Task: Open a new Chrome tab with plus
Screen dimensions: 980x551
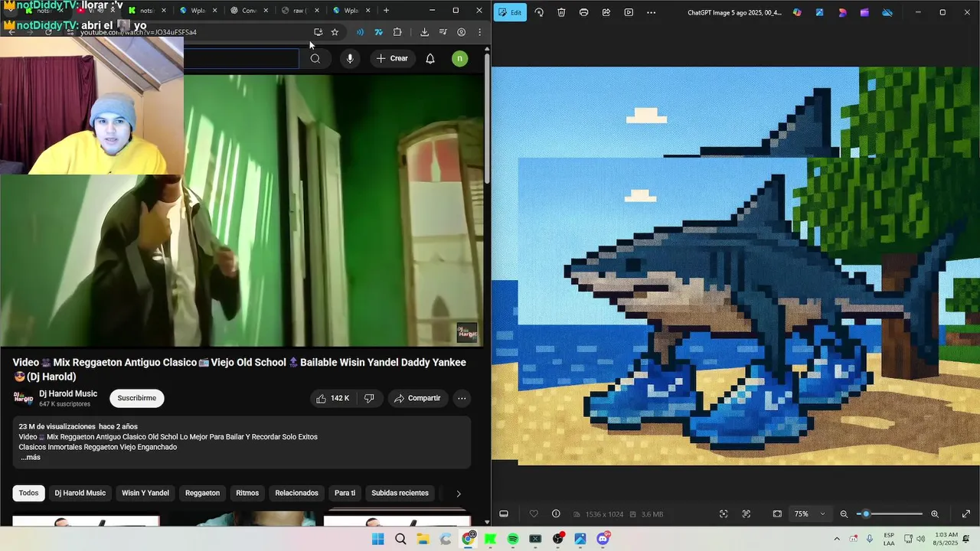Action: pos(386,11)
